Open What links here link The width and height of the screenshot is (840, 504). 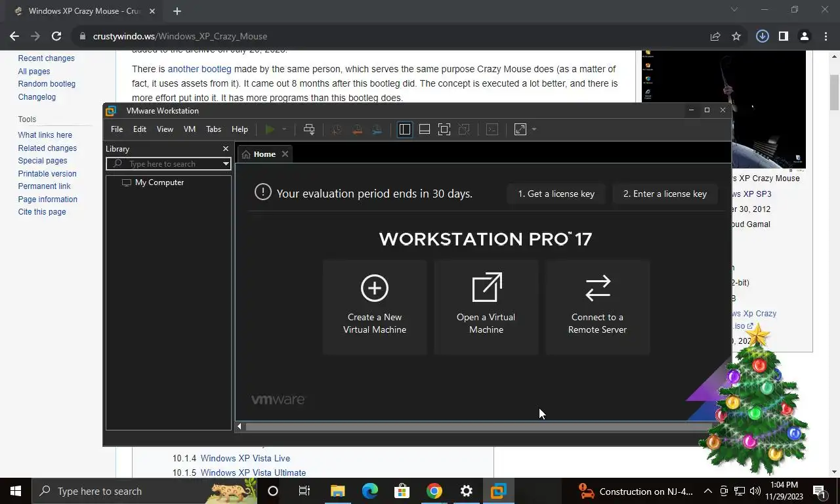coord(45,135)
